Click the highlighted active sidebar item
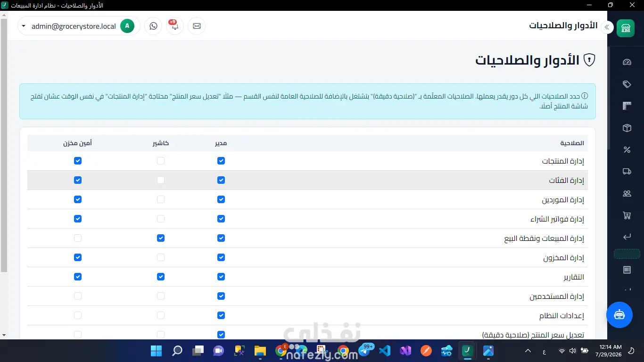Image resolution: width=644 pixels, height=362 pixels. 627,254
